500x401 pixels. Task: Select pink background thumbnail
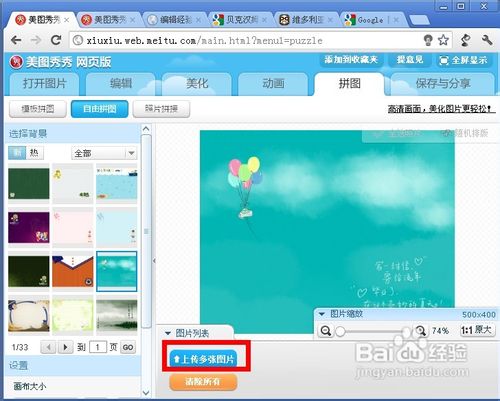point(73,227)
